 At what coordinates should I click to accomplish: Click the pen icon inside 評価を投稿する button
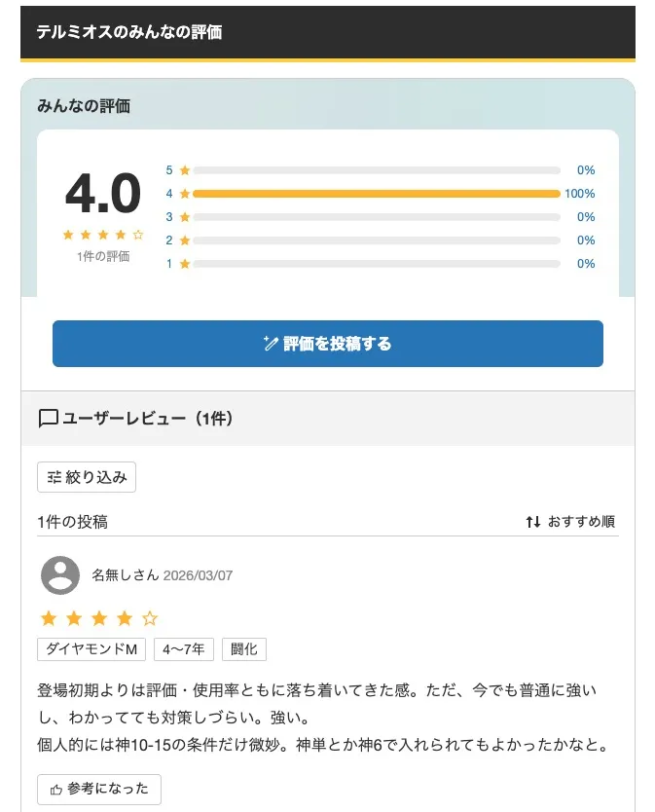(x=270, y=343)
